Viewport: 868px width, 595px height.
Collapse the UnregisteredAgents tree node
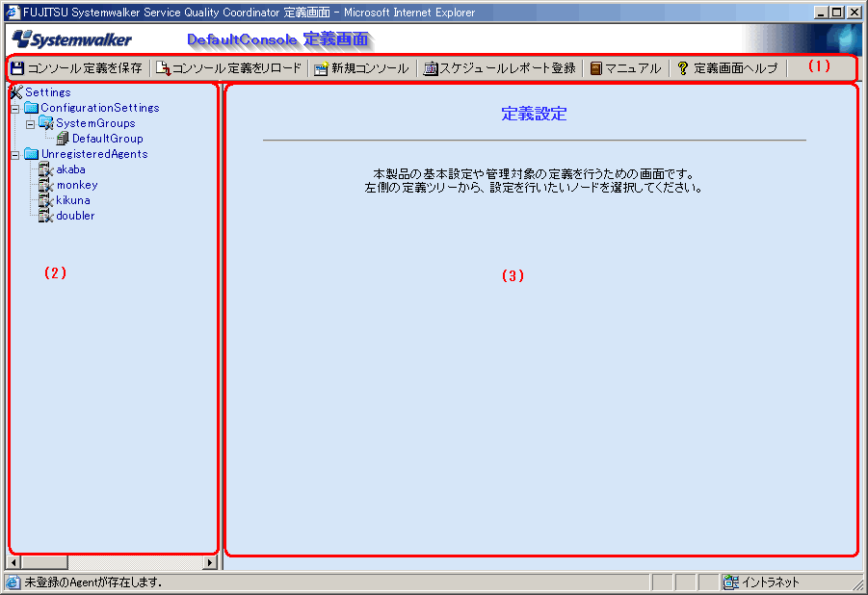pyautogui.click(x=15, y=155)
